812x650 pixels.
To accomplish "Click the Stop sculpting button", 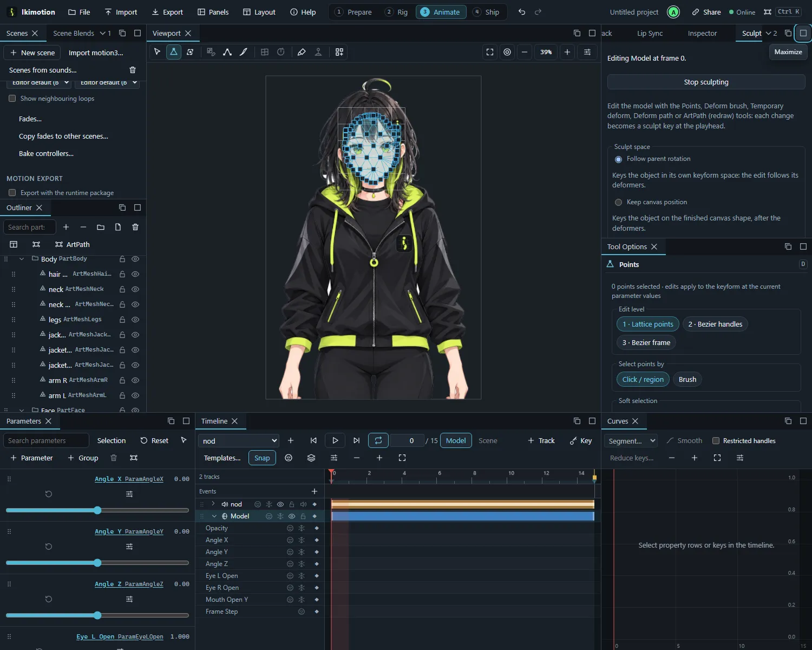I will (x=706, y=82).
